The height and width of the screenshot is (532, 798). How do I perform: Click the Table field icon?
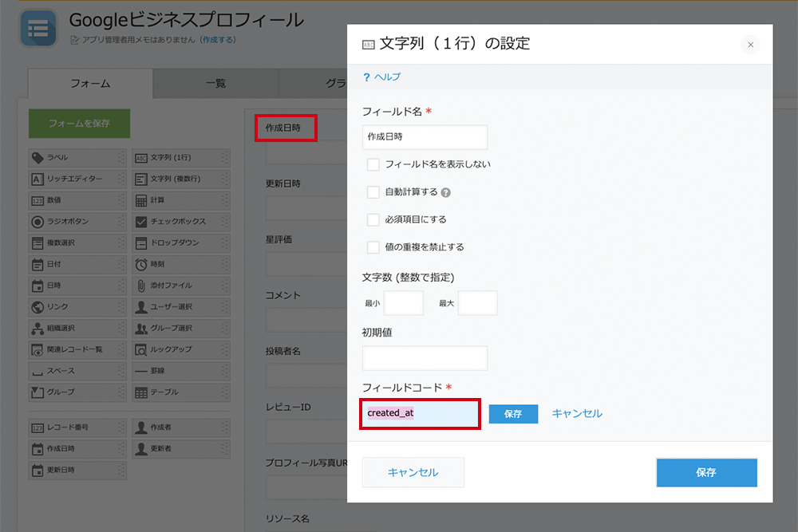[140, 392]
